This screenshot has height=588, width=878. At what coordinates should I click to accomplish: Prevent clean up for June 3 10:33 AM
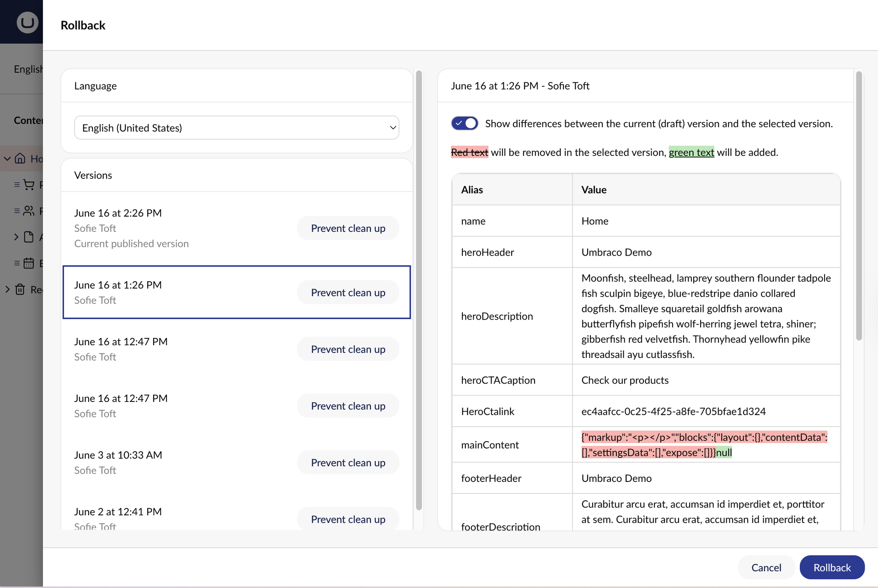[348, 463]
